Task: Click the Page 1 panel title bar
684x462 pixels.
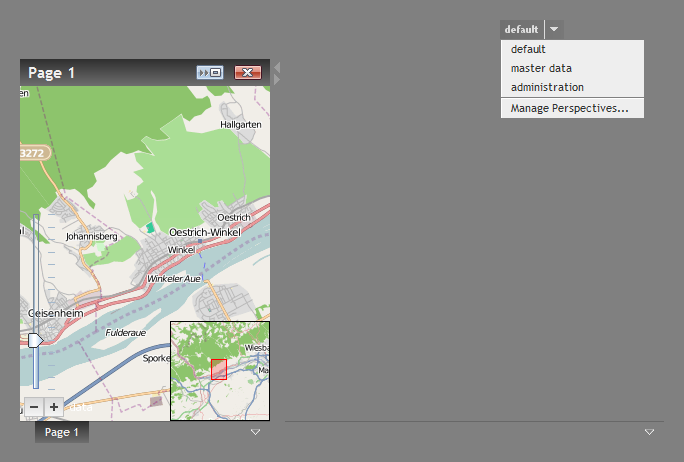Action: (x=110, y=72)
